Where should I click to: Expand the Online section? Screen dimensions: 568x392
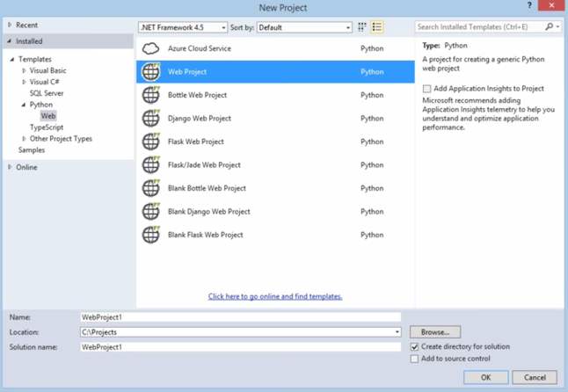point(10,167)
